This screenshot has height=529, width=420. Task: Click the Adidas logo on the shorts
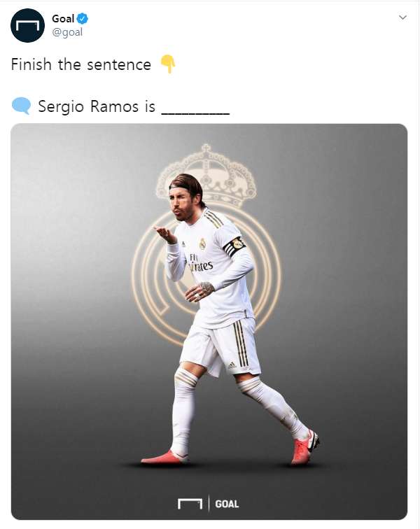coord(232,365)
